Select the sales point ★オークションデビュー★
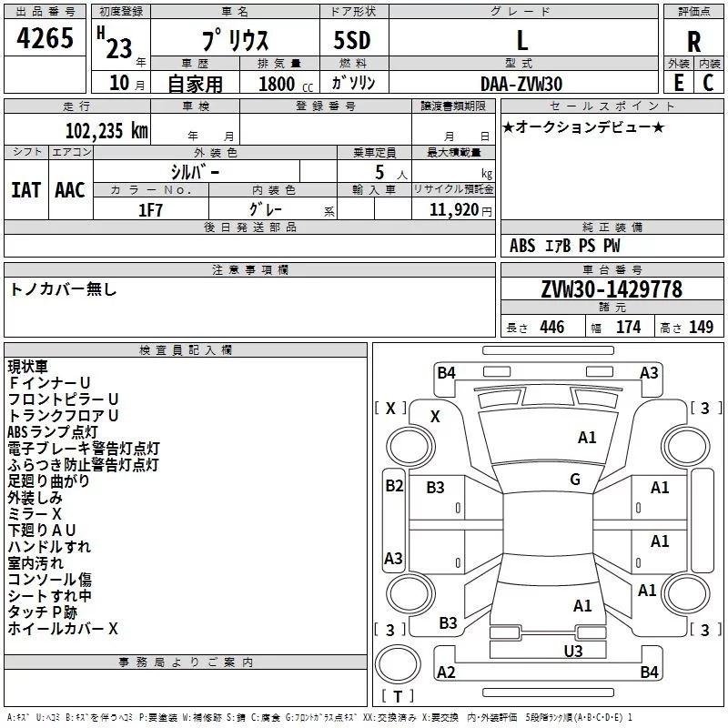This screenshot has width=728, height=728. tap(583, 126)
